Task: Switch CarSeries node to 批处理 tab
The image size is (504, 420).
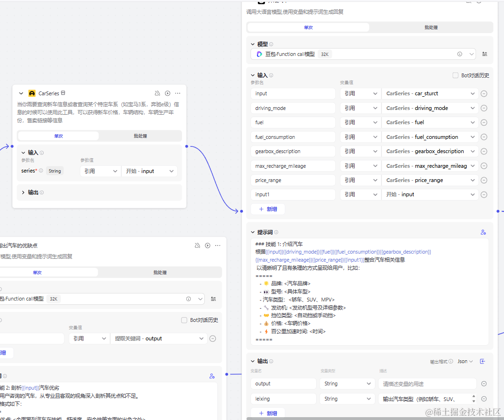Action: [x=140, y=136]
